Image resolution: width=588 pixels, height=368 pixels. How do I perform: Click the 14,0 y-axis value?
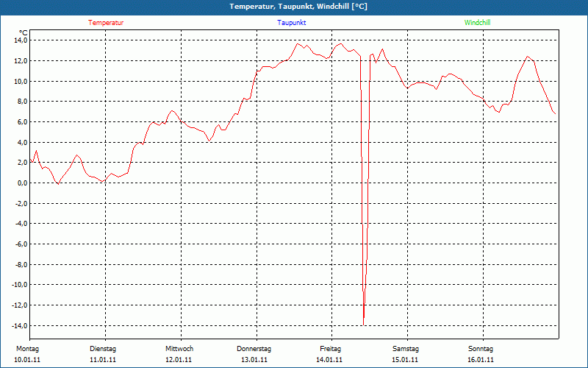pyautogui.click(x=21, y=40)
